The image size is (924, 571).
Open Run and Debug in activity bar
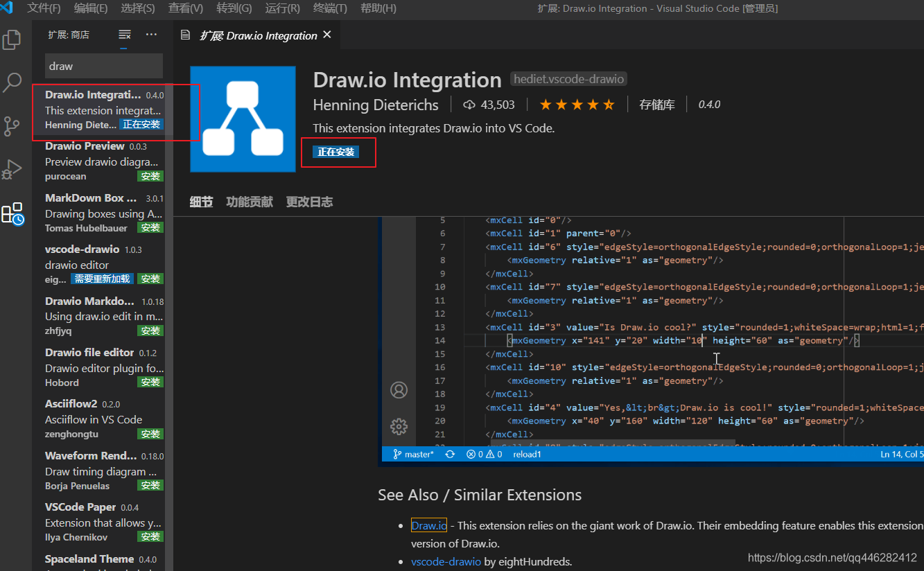coord(12,169)
